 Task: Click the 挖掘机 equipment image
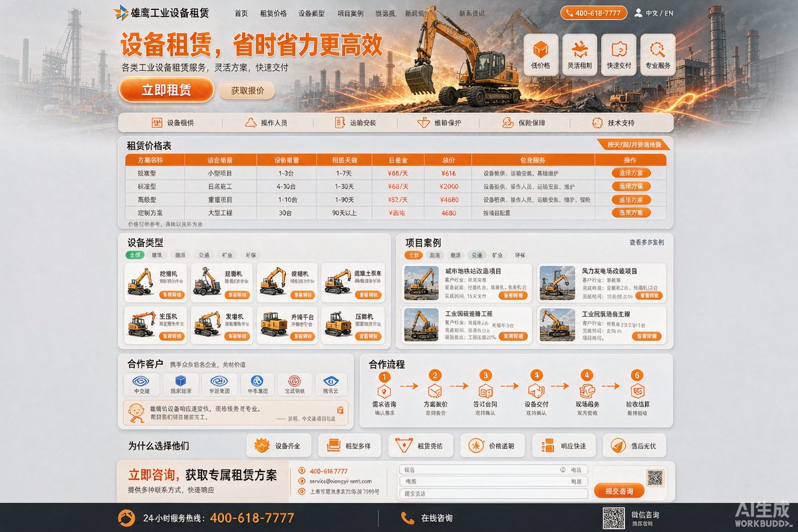click(140, 282)
